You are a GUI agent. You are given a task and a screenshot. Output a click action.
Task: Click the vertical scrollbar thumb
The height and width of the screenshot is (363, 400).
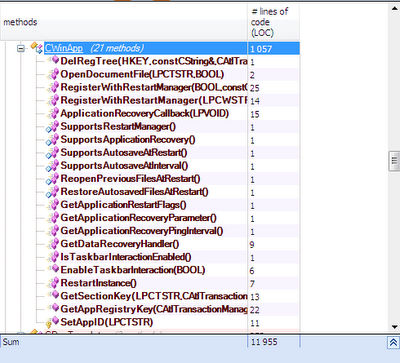tap(394, 161)
